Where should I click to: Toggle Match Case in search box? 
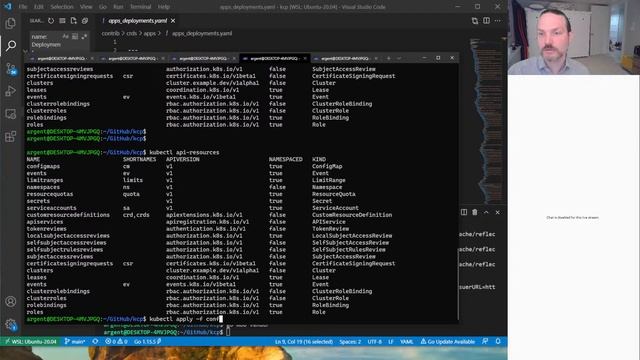66,36
